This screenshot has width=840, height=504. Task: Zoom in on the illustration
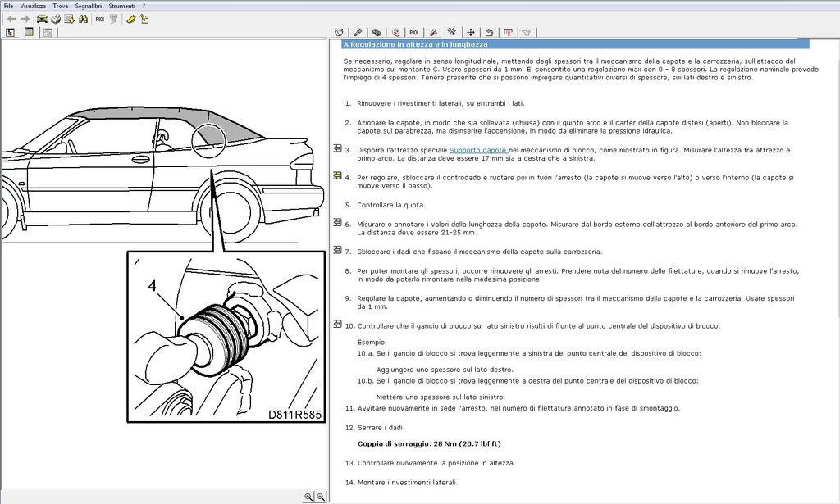pos(308,497)
